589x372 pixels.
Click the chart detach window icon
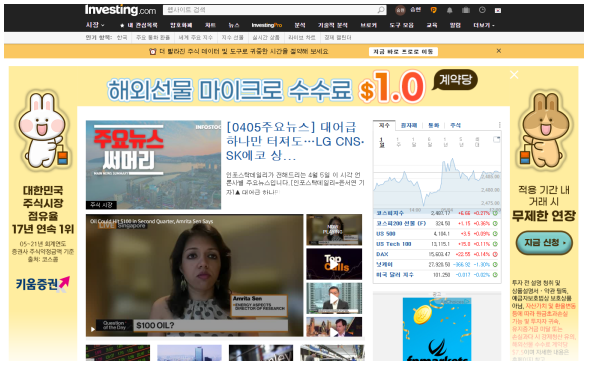pyautogui.click(x=496, y=139)
